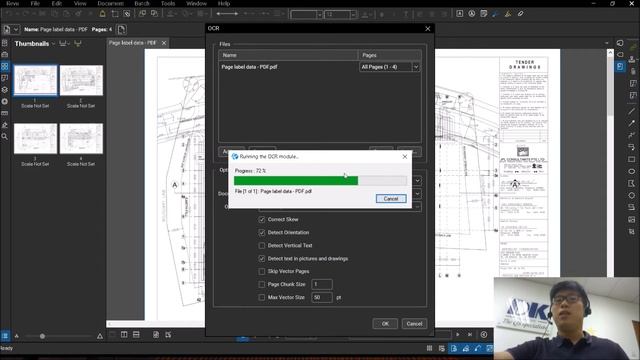The width and height of the screenshot is (640, 360).
Task: Click OK in the OCR dialog
Action: pyautogui.click(x=385, y=324)
